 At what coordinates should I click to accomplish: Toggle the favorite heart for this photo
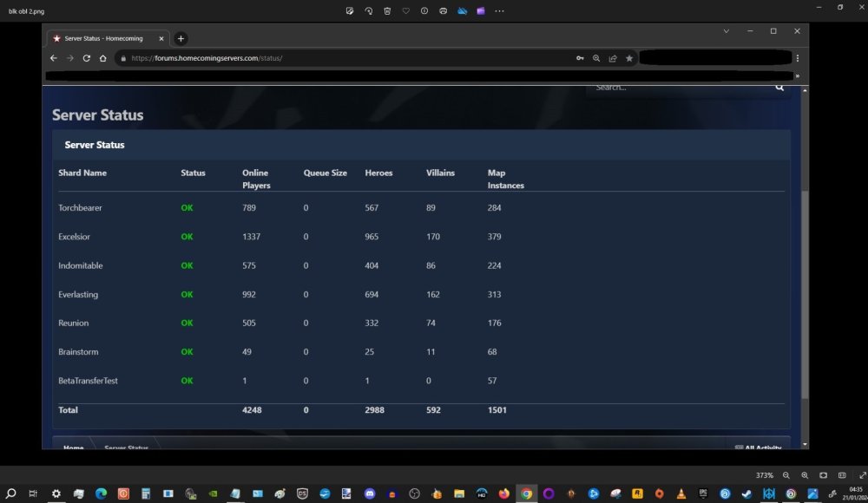pyautogui.click(x=405, y=11)
